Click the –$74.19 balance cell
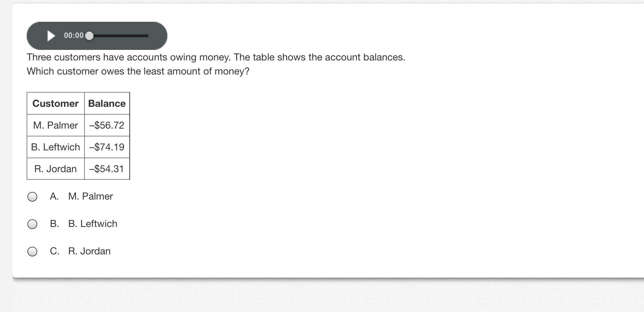 click(107, 147)
